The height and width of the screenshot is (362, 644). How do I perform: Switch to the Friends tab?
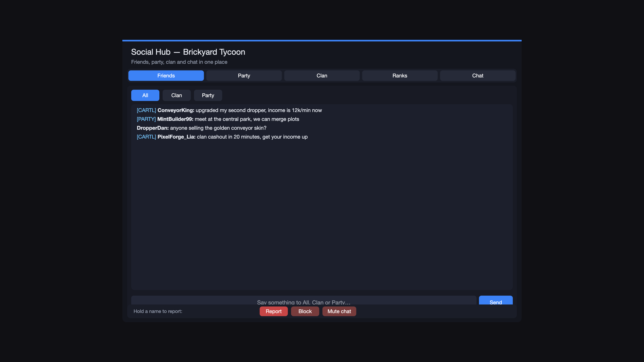[166, 75]
